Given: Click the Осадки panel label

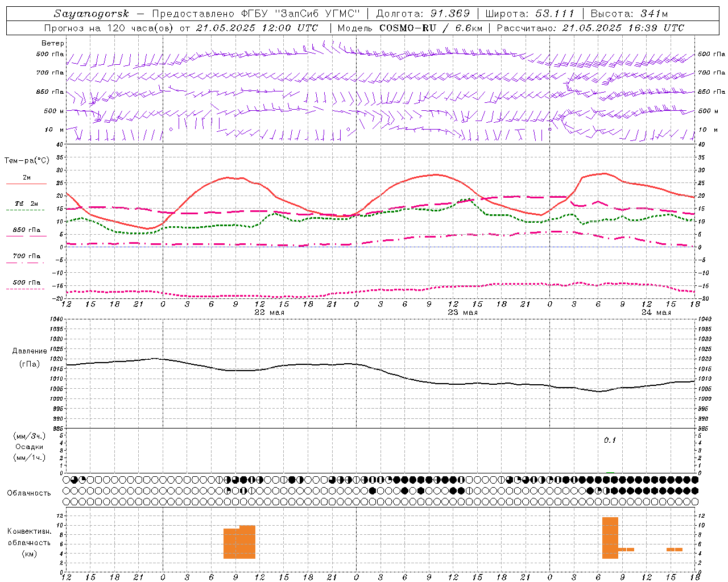Looking at the screenshot, I should [x=30, y=447].
